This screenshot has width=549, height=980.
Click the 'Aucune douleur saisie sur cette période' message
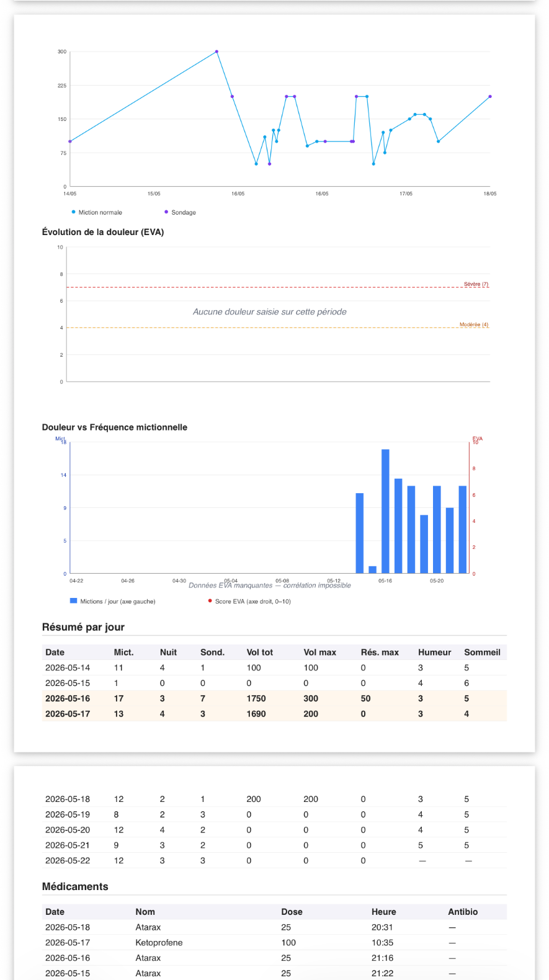click(270, 312)
